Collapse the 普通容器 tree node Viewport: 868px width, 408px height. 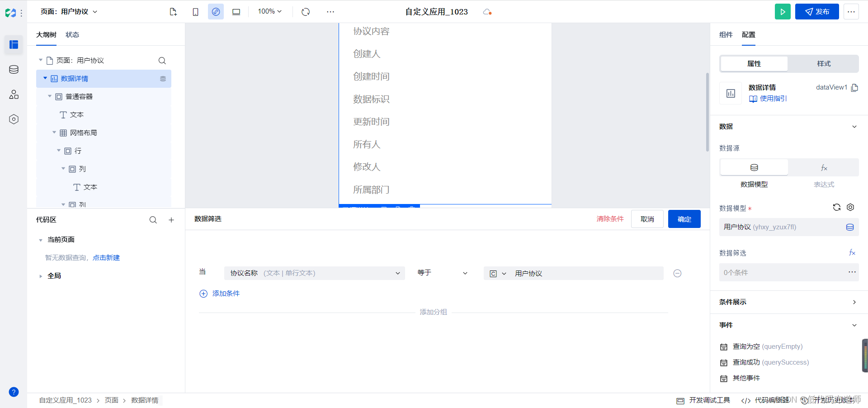point(50,96)
